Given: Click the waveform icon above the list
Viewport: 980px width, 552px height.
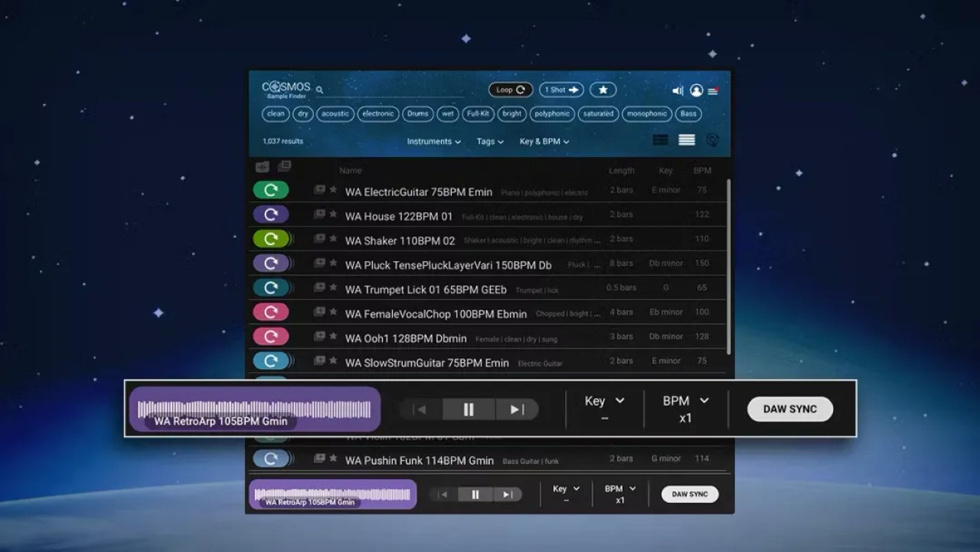Looking at the screenshot, I should (x=263, y=167).
